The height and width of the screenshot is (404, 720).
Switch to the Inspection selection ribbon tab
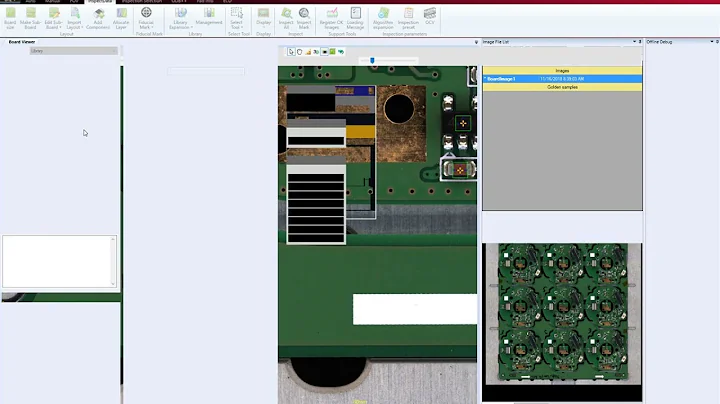tap(141, 1)
